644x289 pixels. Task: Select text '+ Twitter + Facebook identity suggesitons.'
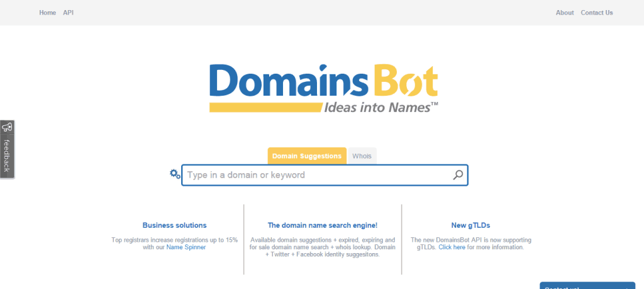[x=323, y=254]
